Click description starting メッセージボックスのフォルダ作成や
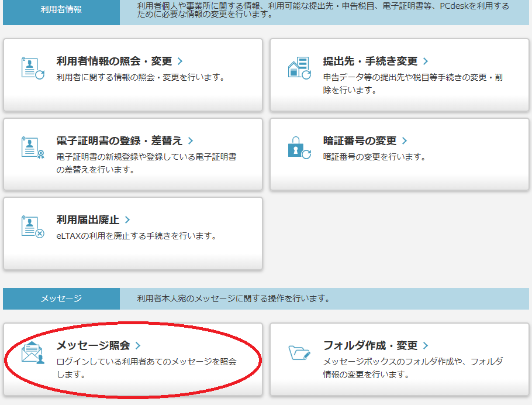 [x=413, y=368]
